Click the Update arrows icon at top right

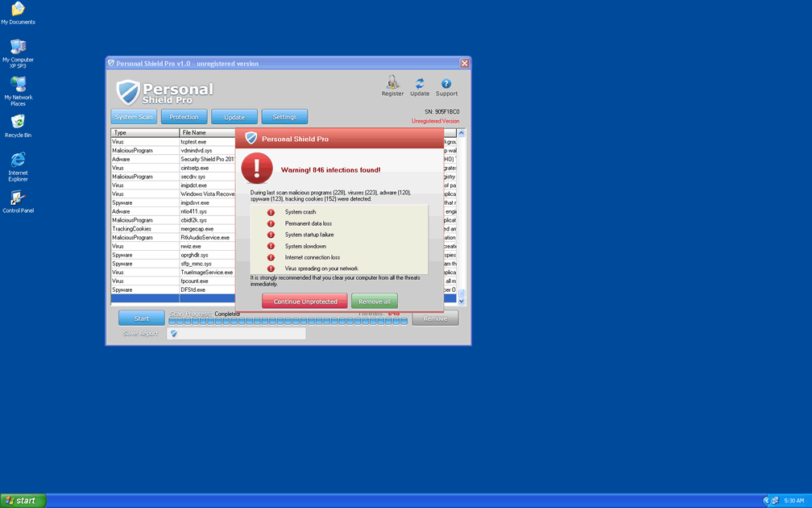420,84
